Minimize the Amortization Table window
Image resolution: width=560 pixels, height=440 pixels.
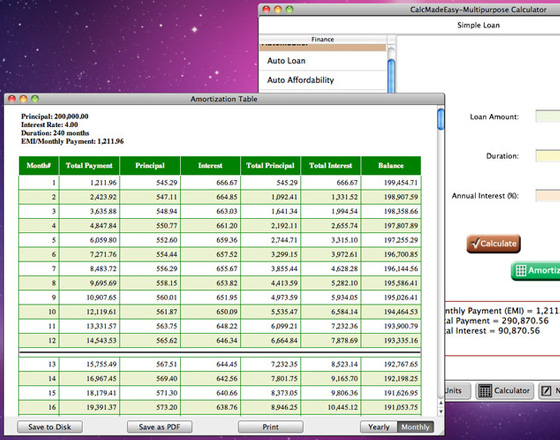coord(23,99)
